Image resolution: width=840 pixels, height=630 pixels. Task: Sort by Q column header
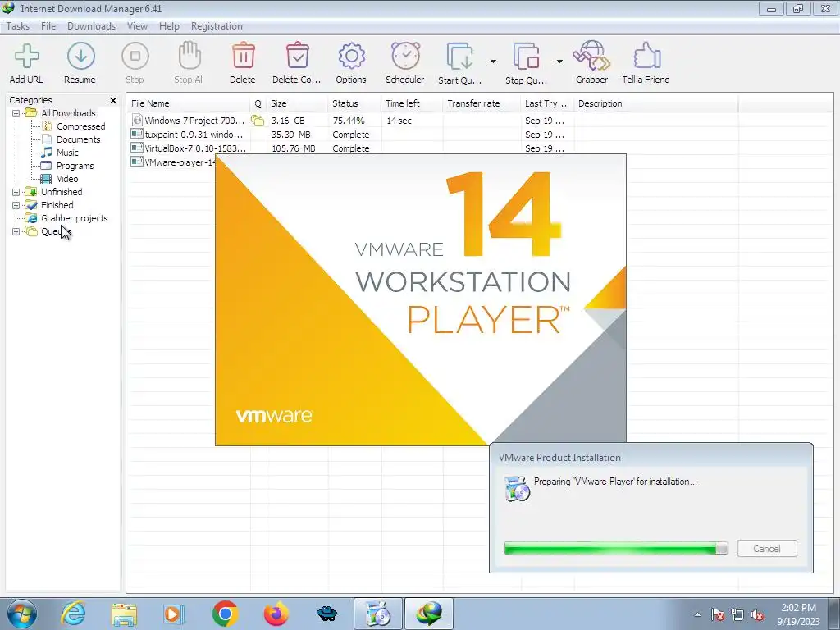click(258, 103)
